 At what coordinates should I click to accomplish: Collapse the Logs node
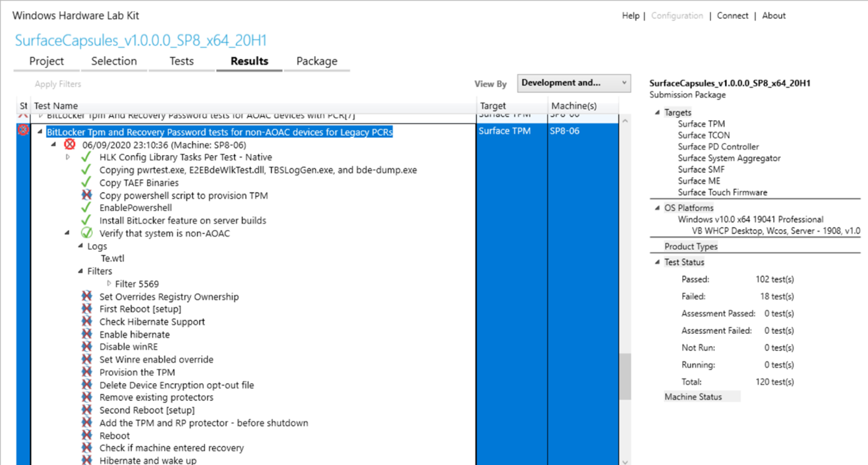pyautogui.click(x=80, y=246)
